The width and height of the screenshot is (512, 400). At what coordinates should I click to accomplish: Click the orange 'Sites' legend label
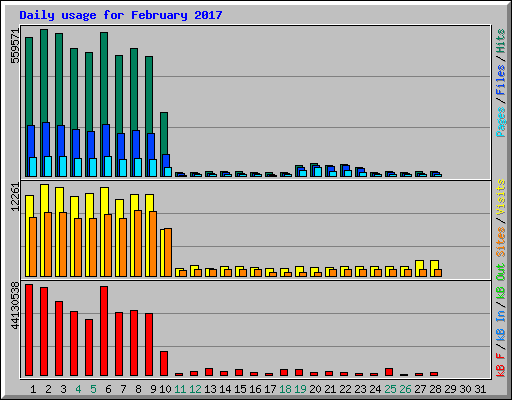pos(501,242)
